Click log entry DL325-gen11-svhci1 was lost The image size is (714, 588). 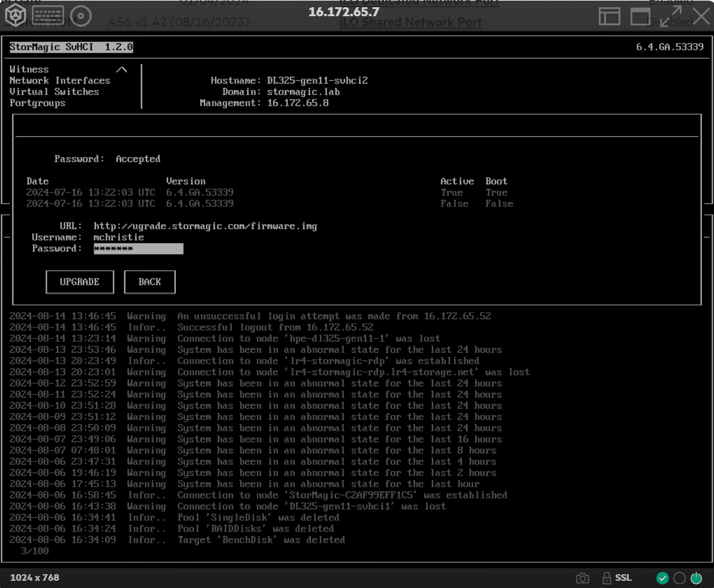(x=227, y=506)
